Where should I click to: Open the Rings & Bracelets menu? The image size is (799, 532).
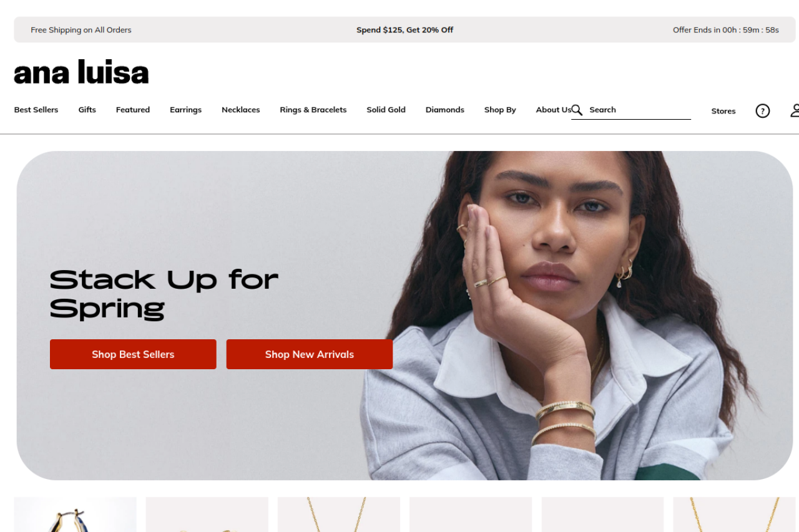[313, 110]
